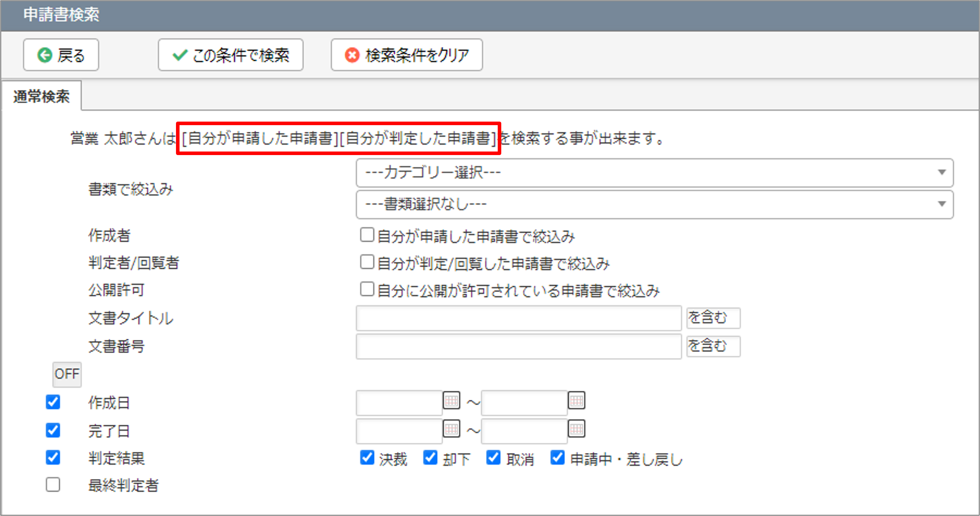Uncheck the 申請中・差し戻し checkbox
Screen dimensions: 980x516
pyautogui.click(x=557, y=457)
